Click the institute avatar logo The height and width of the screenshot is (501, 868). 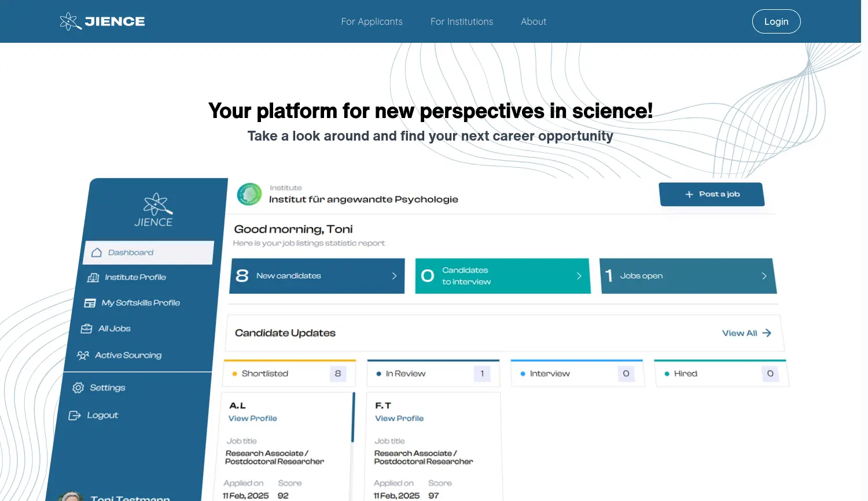click(249, 194)
